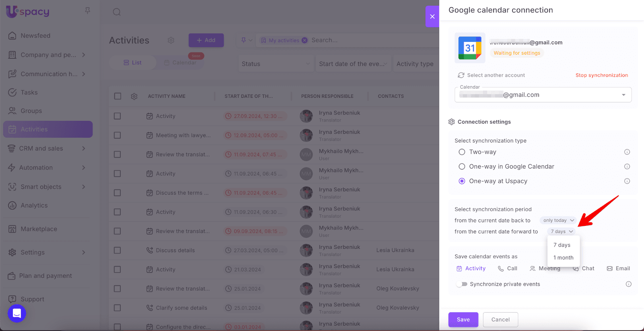The height and width of the screenshot is (331, 644).
Task: Open the support chat bubble icon
Action: point(17,313)
